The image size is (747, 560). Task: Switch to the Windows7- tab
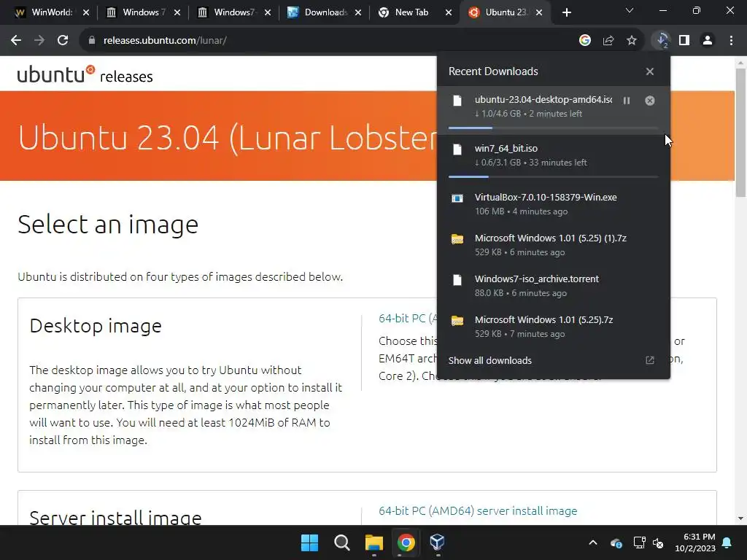pos(233,12)
